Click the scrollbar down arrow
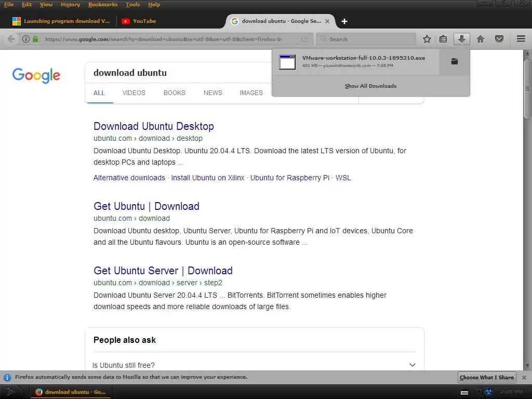The width and height of the screenshot is (532, 399). [527, 366]
